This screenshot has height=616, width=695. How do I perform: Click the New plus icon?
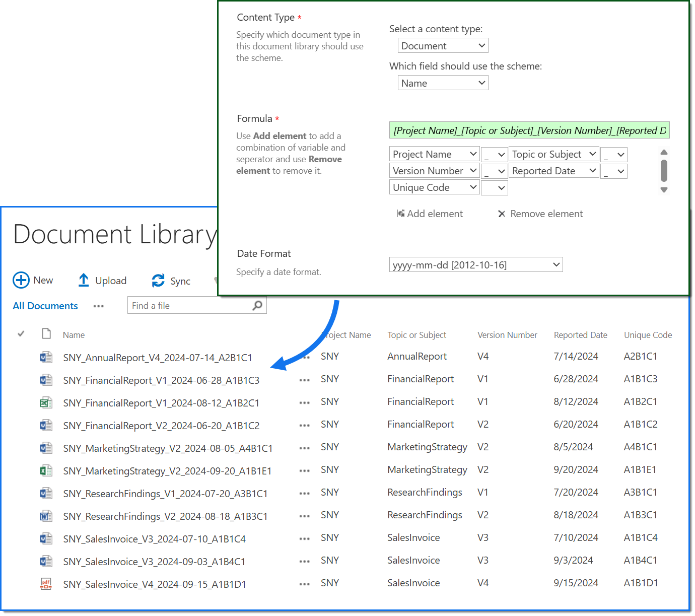click(21, 280)
